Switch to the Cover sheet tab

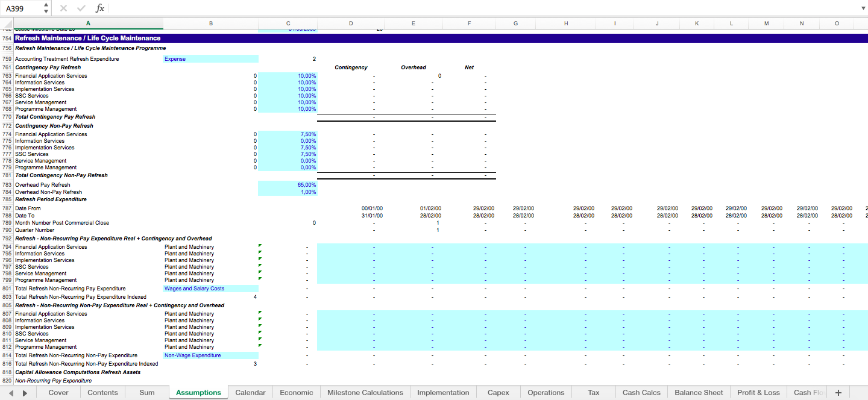click(x=58, y=393)
